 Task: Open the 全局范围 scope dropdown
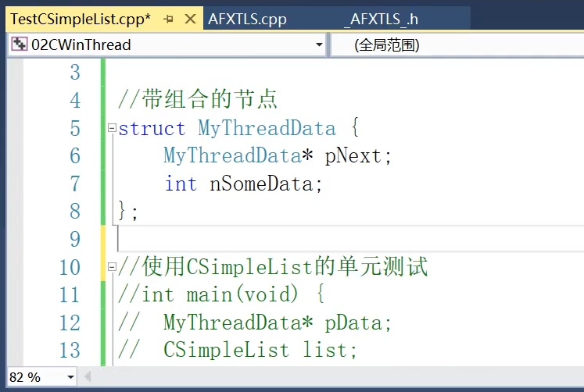click(457, 45)
